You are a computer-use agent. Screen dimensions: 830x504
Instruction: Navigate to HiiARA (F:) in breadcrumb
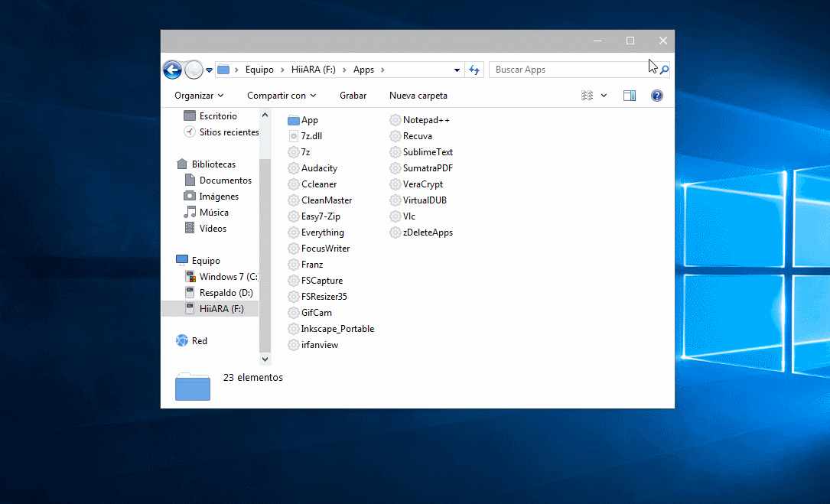pos(314,70)
